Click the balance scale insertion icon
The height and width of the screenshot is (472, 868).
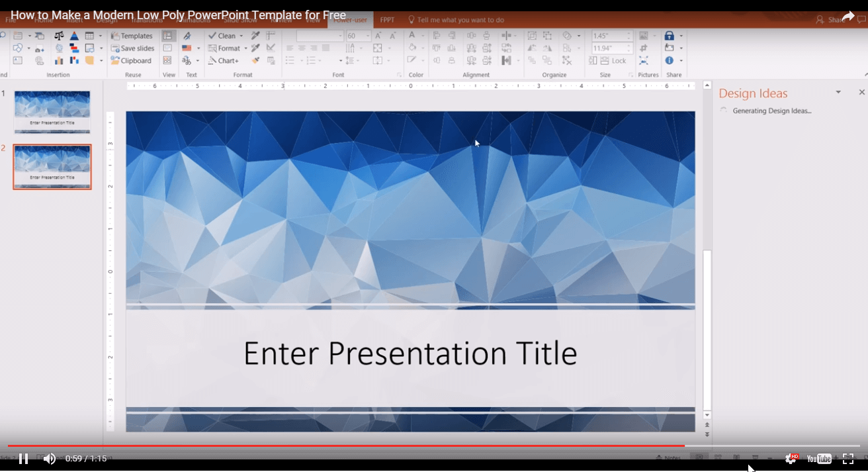click(x=60, y=36)
